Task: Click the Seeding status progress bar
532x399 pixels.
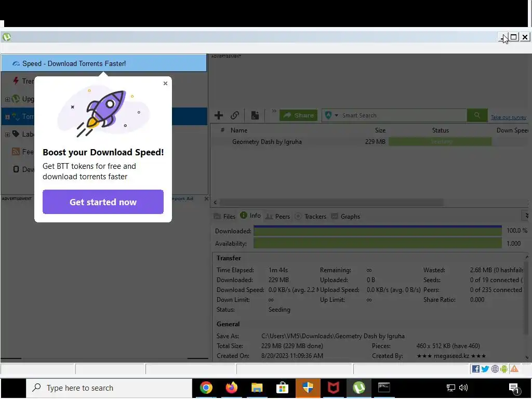Action: coord(440,141)
